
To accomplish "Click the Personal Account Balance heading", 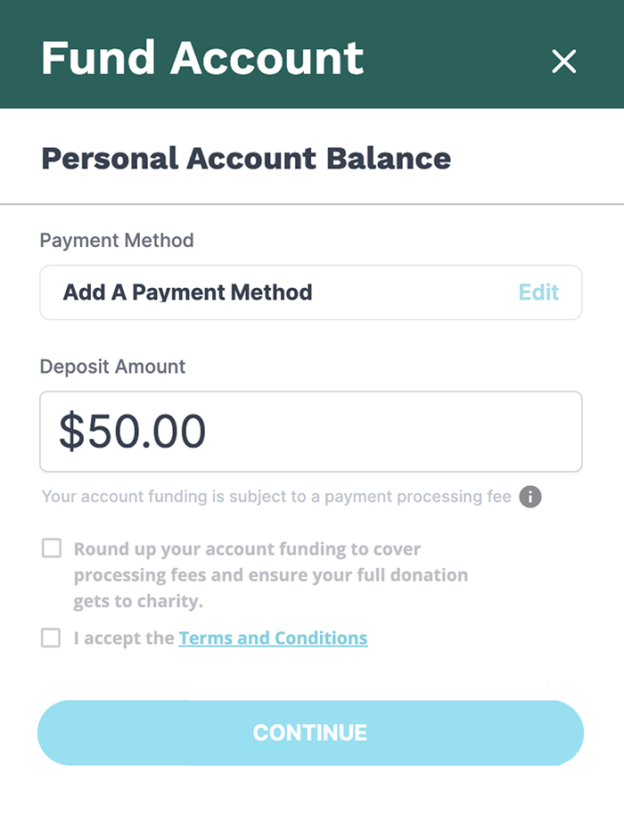I will [x=246, y=159].
